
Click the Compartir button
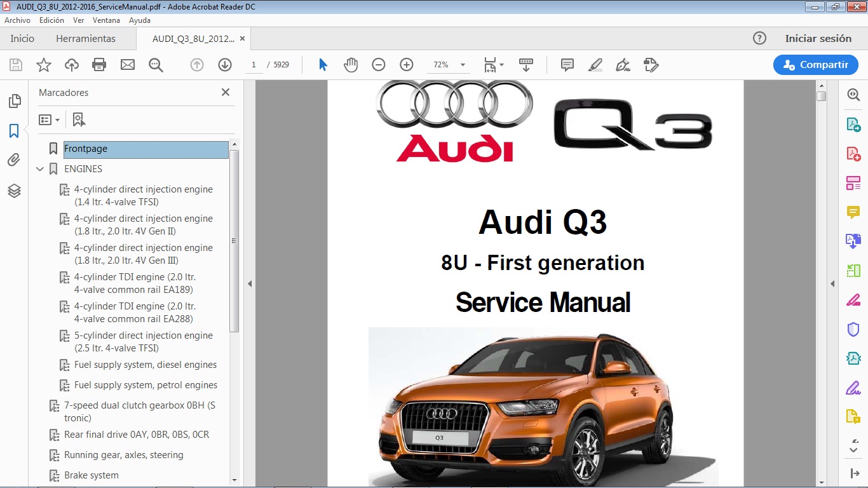[x=815, y=64]
